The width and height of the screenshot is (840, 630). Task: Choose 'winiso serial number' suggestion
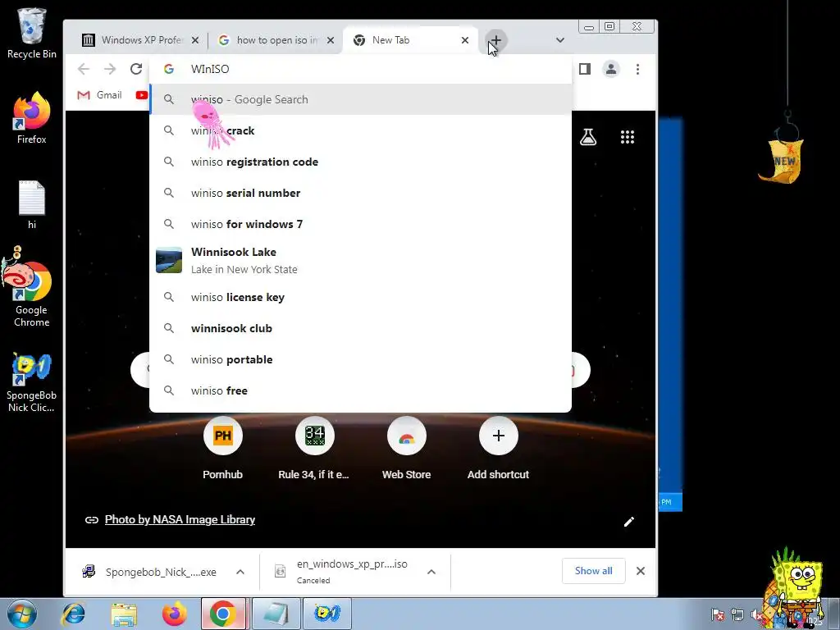(x=360, y=193)
